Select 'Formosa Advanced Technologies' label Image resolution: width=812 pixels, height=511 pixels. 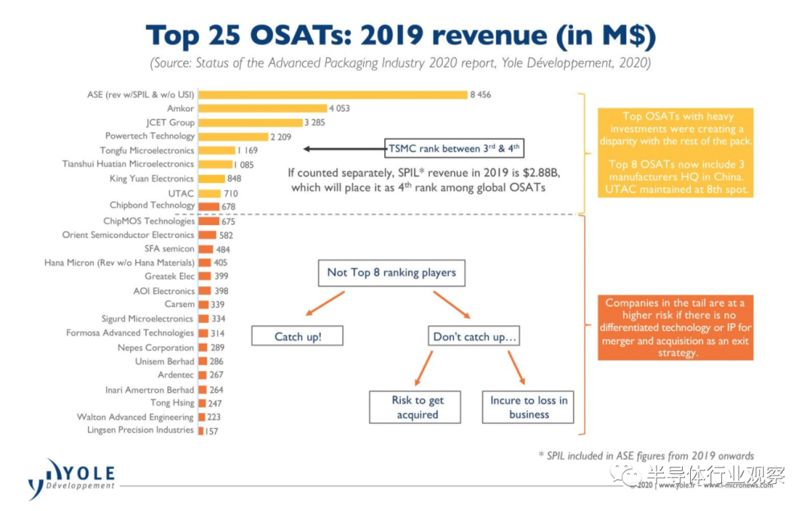130,333
